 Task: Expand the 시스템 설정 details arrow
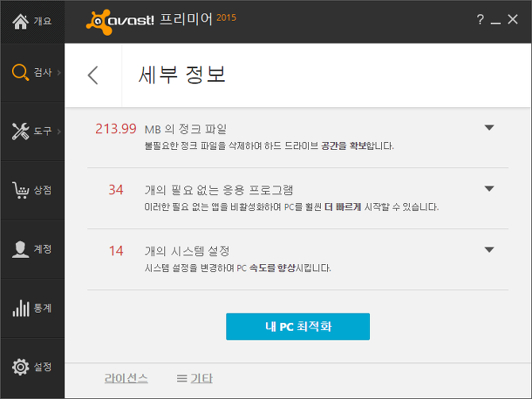tap(489, 250)
